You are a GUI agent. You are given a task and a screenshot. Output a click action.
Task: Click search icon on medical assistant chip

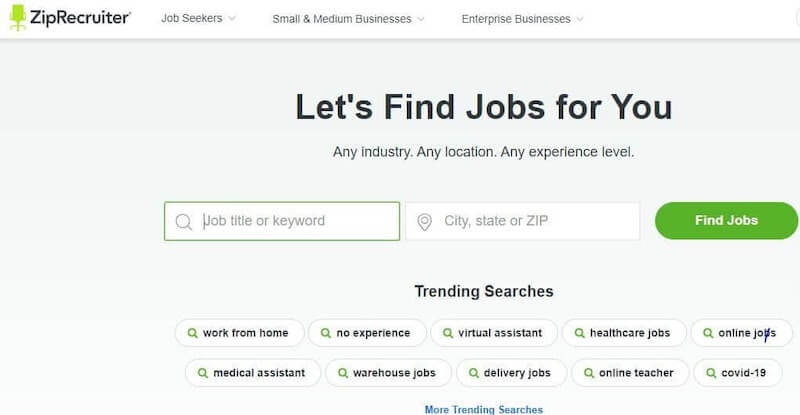point(203,373)
